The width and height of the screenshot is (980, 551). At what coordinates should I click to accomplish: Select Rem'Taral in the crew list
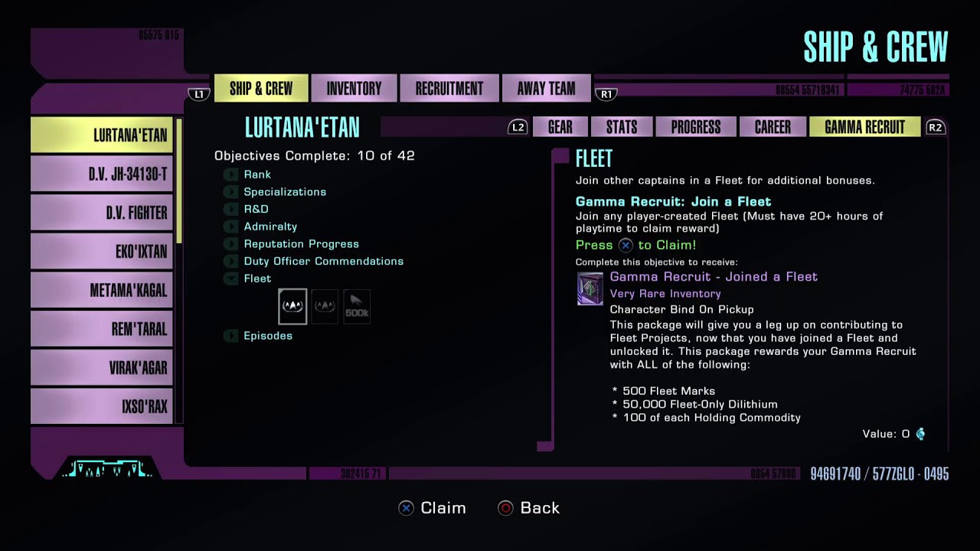[x=102, y=329]
